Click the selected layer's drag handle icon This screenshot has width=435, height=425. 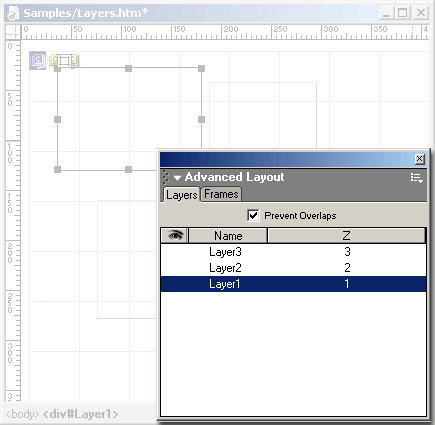coord(64,61)
